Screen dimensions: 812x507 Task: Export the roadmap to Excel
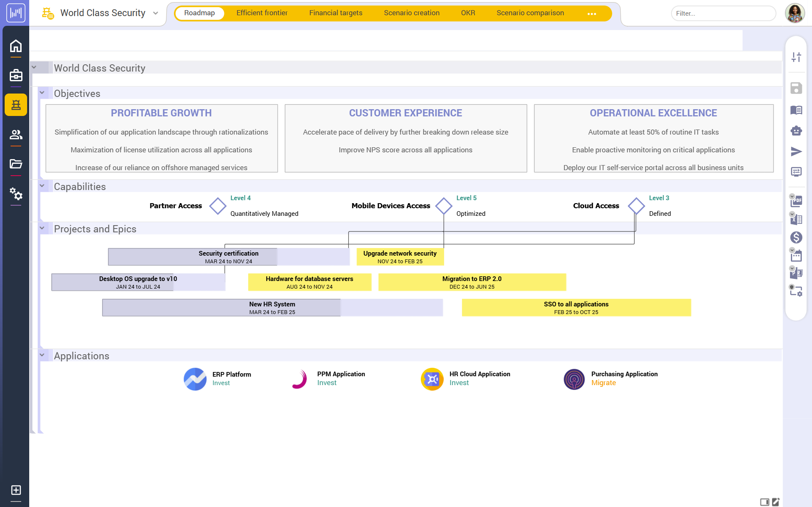[796, 219]
